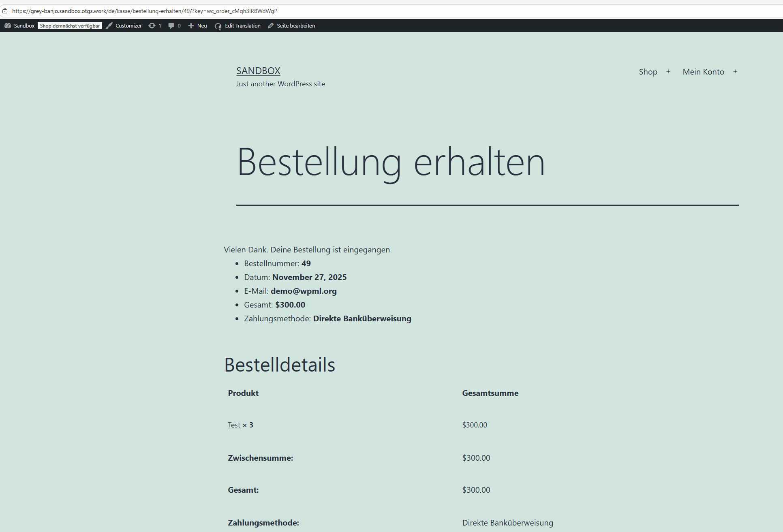This screenshot has height=532, width=783.
Task: Open comments bubble icon in admin bar
Action: [x=171, y=26]
